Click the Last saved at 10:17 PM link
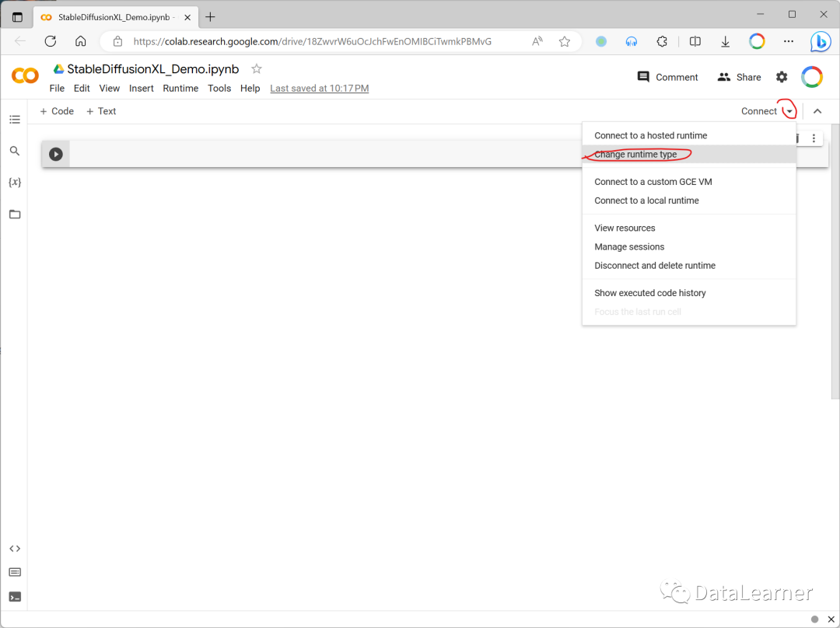 (320, 89)
